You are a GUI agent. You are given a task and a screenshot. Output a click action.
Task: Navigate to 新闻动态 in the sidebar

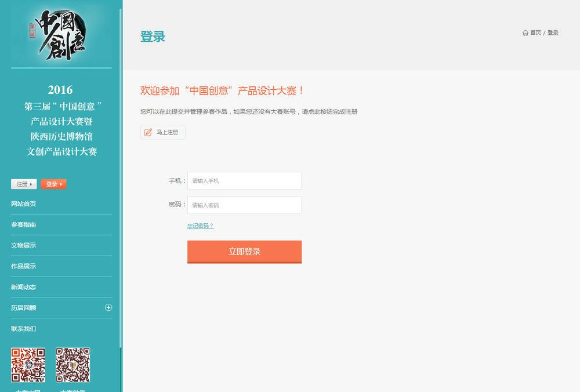[24, 288]
